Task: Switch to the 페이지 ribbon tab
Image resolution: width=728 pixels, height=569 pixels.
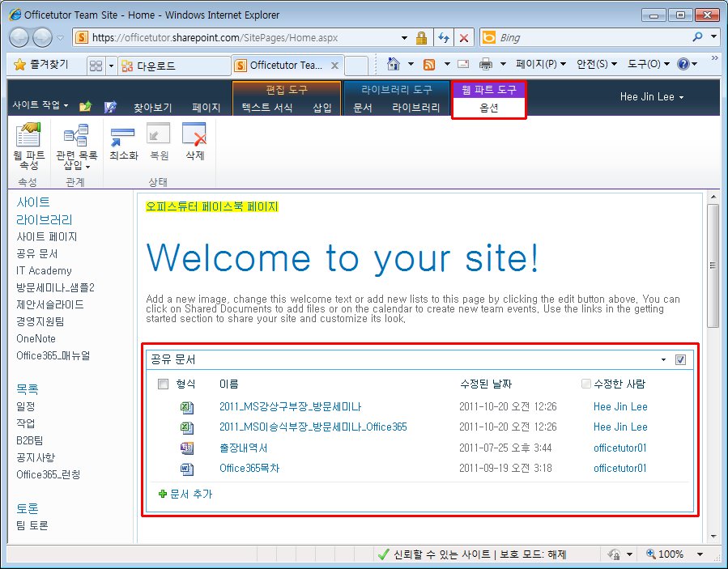Action: (206, 108)
